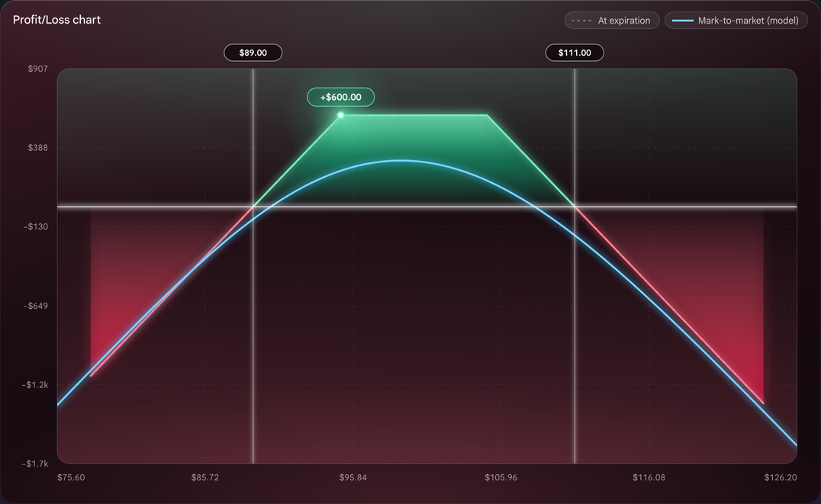Toggle the At expiration legend series

tap(612, 21)
